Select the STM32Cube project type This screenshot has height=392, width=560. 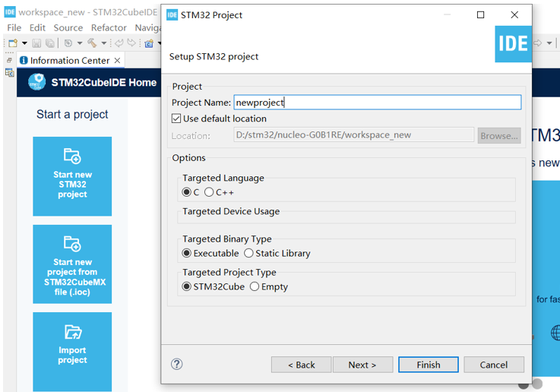(186, 286)
